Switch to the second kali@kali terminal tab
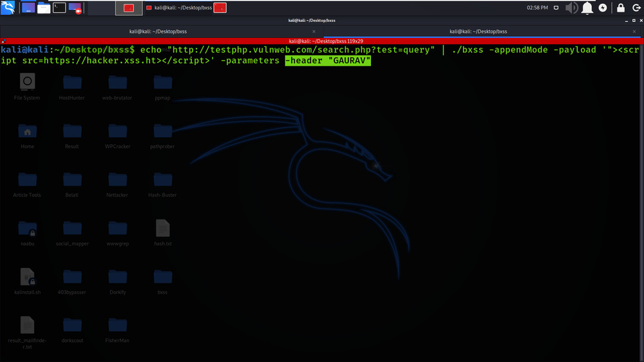 (x=478, y=31)
